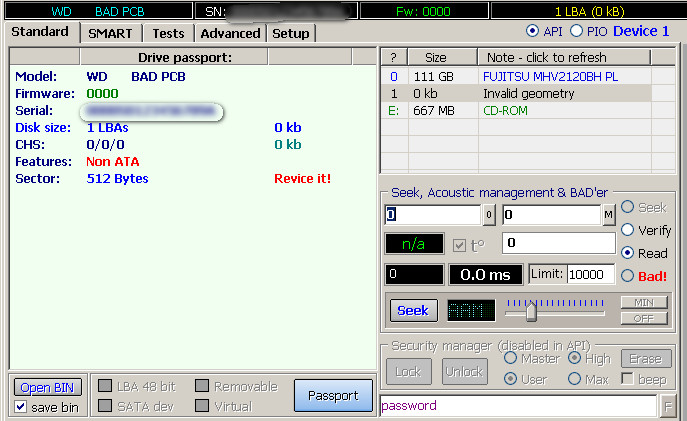Screen dimensions: 687x421
Task: Select the Standard tab
Action: coord(40,32)
